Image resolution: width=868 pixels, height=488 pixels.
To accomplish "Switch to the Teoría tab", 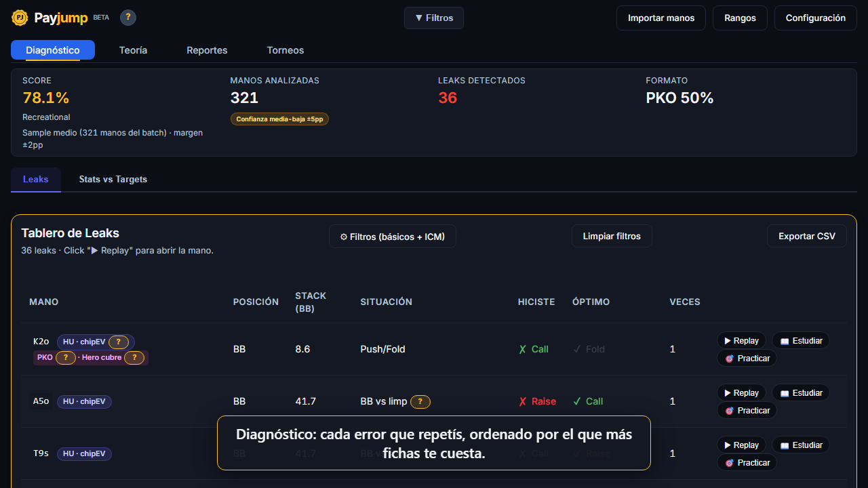I will [133, 50].
